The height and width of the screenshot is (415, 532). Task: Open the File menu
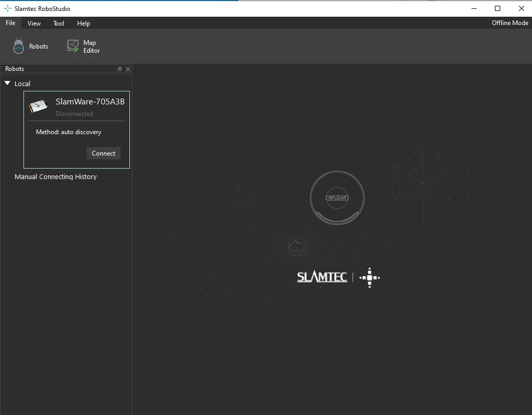tap(10, 23)
